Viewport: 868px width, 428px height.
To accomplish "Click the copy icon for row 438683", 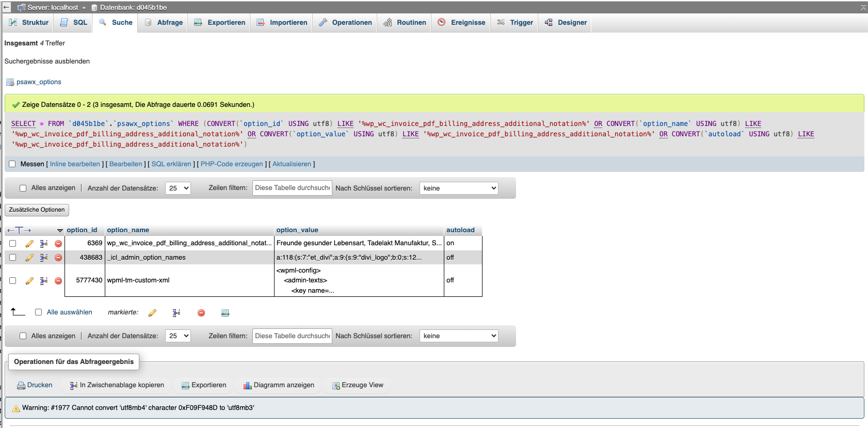I will pos(44,258).
